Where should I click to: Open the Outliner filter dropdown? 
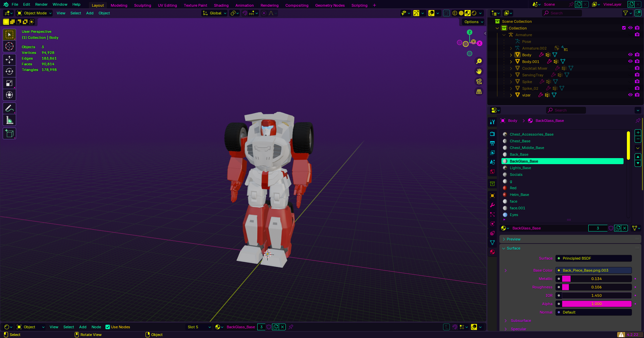tap(628, 13)
